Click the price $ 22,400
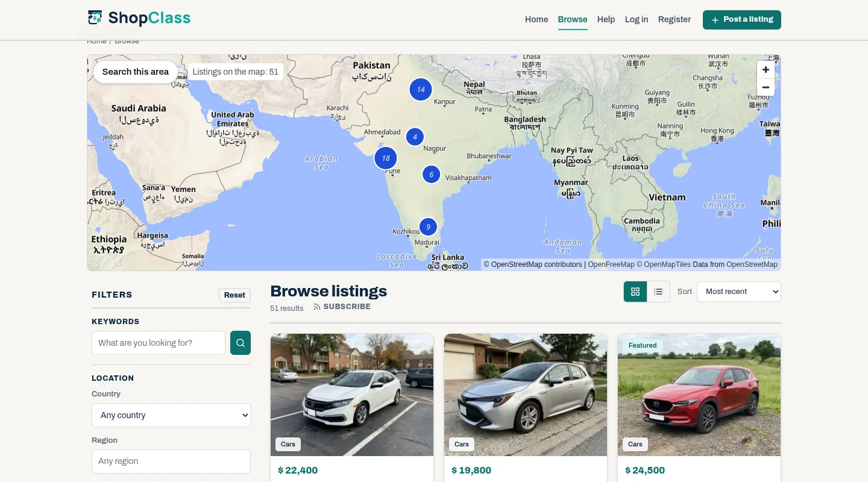This screenshot has width=868, height=482. click(298, 471)
